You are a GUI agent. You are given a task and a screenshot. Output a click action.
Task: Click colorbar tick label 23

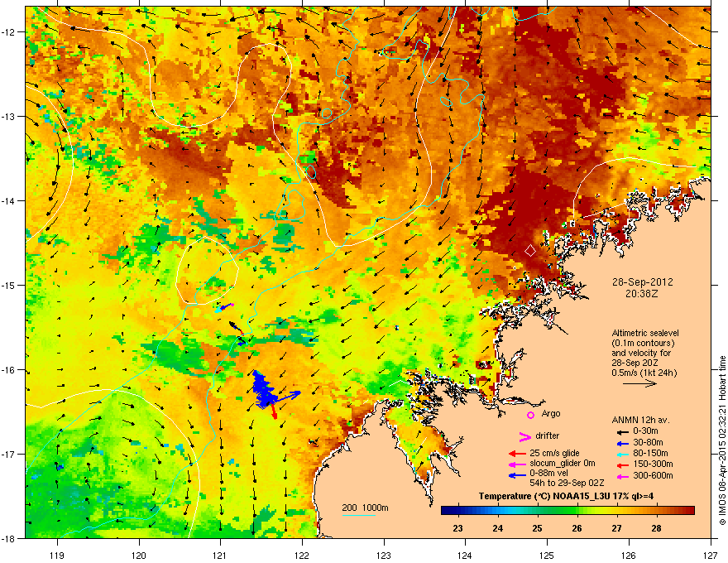(458, 528)
